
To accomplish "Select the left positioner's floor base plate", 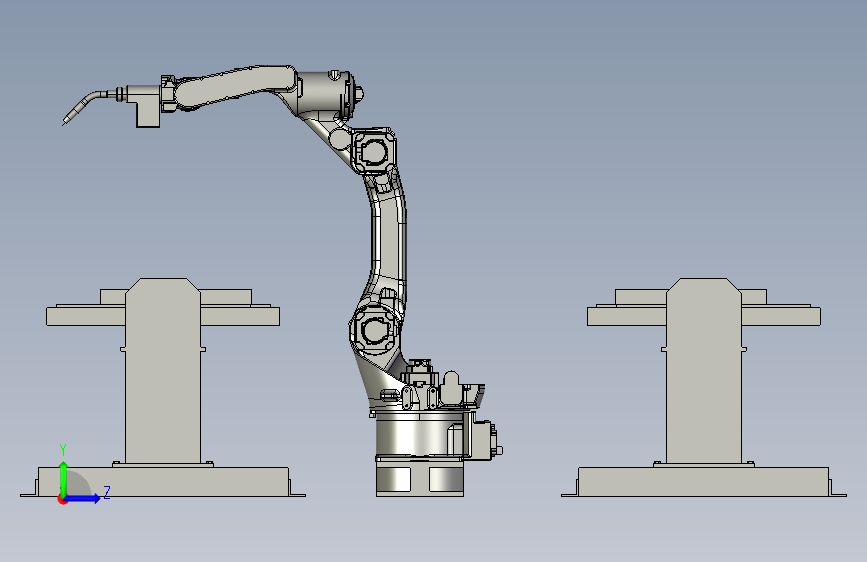I will point(163,482).
